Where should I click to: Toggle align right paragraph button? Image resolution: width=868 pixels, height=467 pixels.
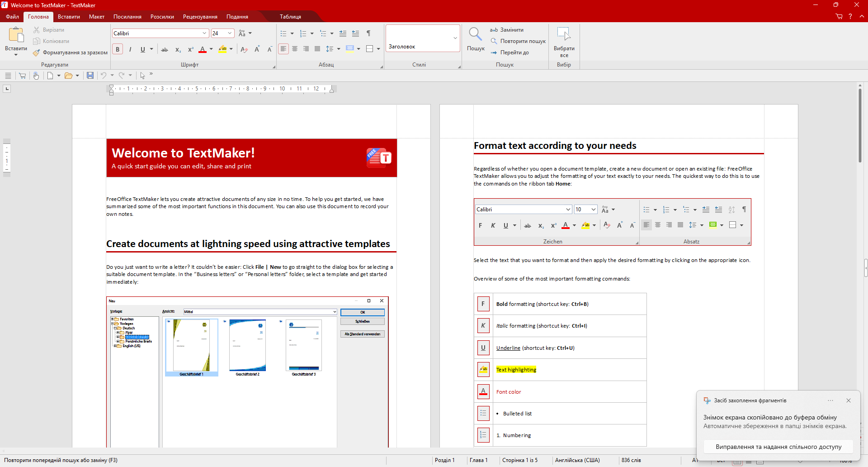[306, 49]
